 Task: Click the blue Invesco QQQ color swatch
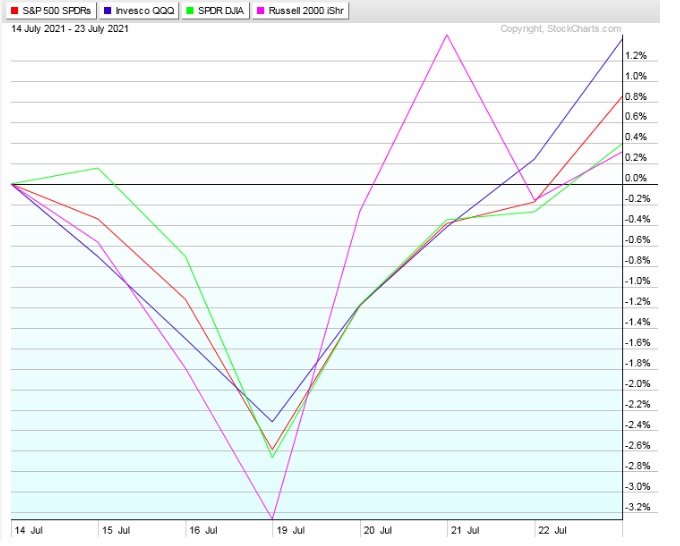107,10
